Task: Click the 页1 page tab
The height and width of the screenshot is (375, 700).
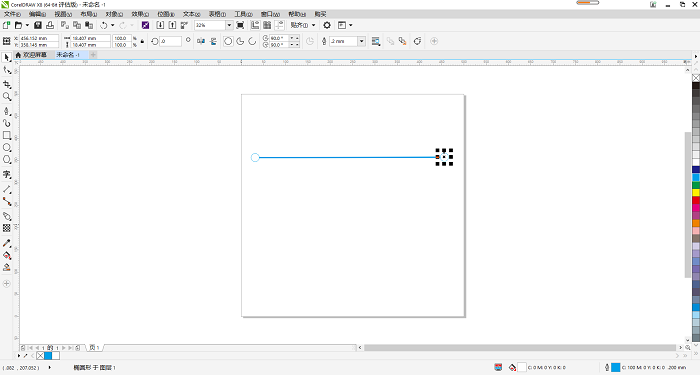Action: click(x=94, y=347)
